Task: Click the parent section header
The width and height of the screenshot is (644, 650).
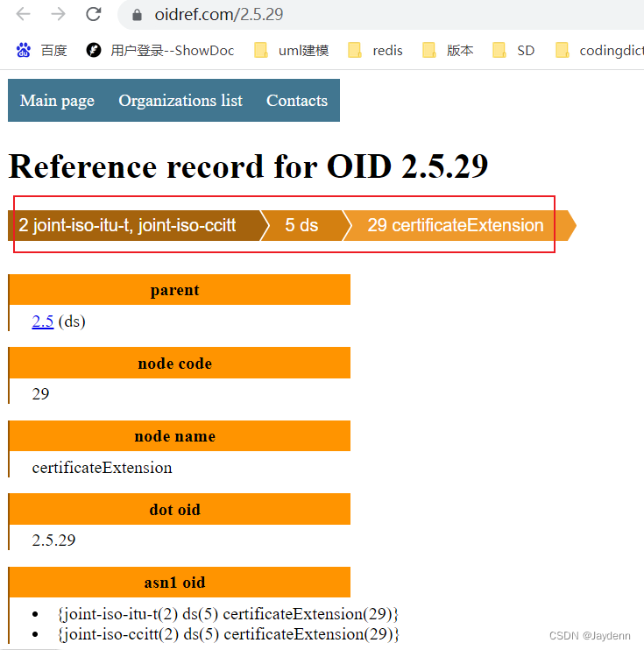Action: click(x=180, y=290)
